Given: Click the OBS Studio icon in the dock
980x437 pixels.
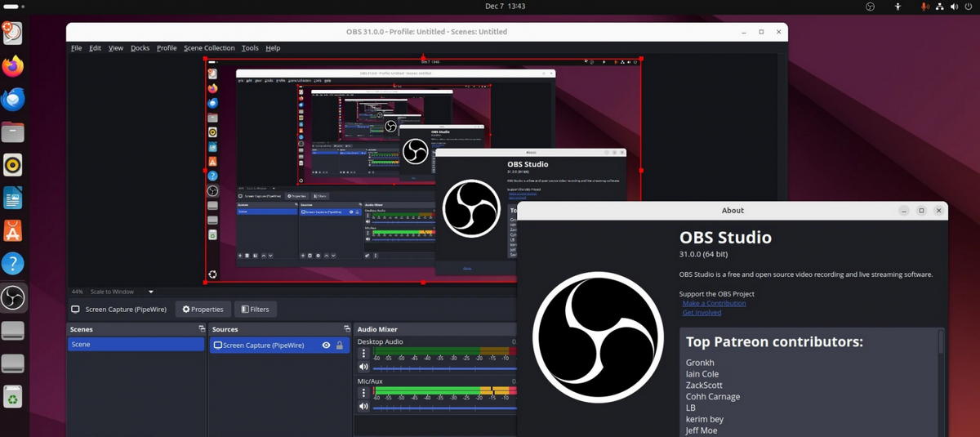Looking at the screenshot, I should click(x=12, y=297).
